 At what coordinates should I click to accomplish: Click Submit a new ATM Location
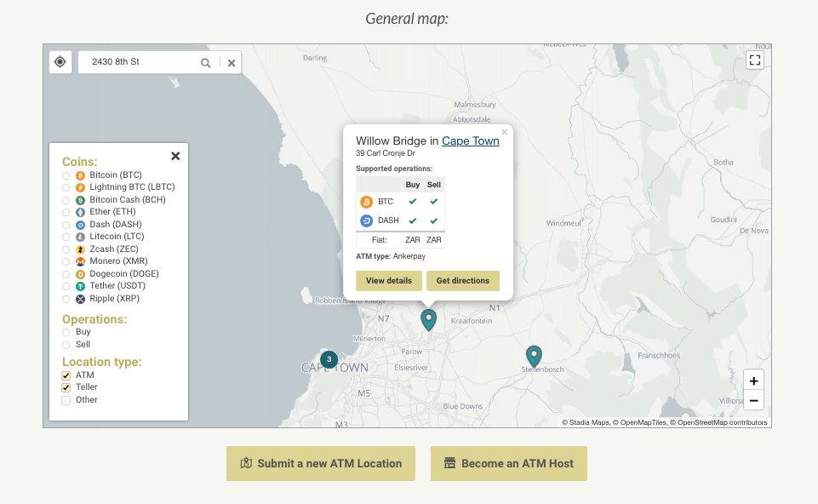pyautogui.click(x=321, y=463)
